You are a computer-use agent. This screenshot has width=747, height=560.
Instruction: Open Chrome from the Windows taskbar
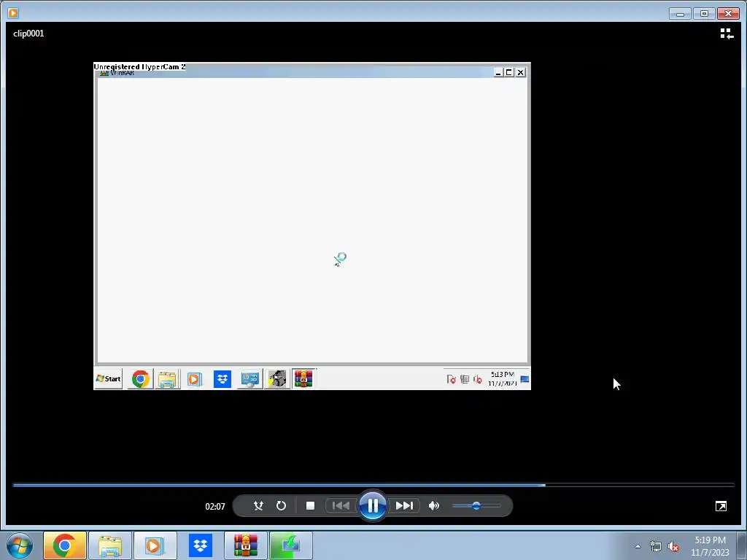pyautogui.click(x=65, y=545)
